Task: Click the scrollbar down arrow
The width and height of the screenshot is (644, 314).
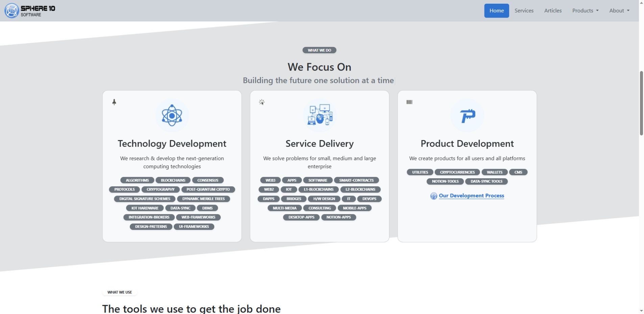Action: click(x=641, y=311)
